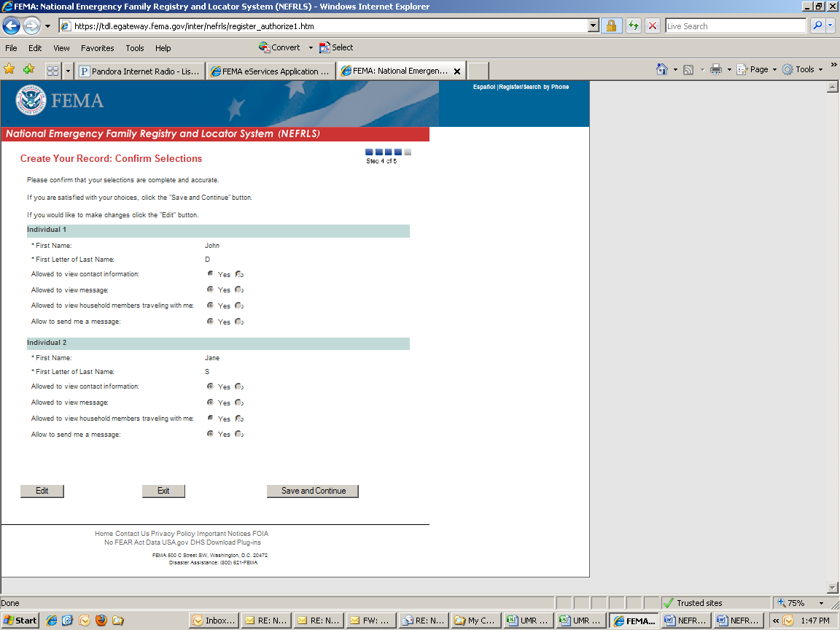The image size is (840, 630).
Task: Click the Print icon in toolbar
Action: [716, 69]
